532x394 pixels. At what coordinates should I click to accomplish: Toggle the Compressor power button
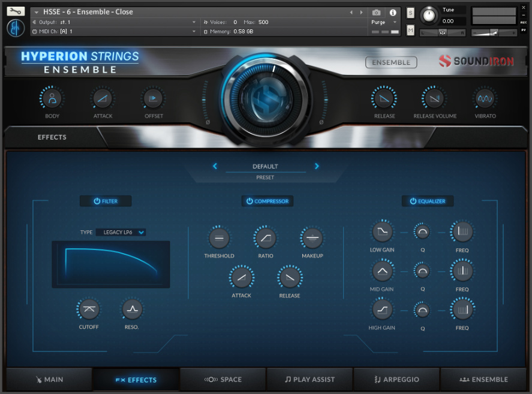click(267, 201)
